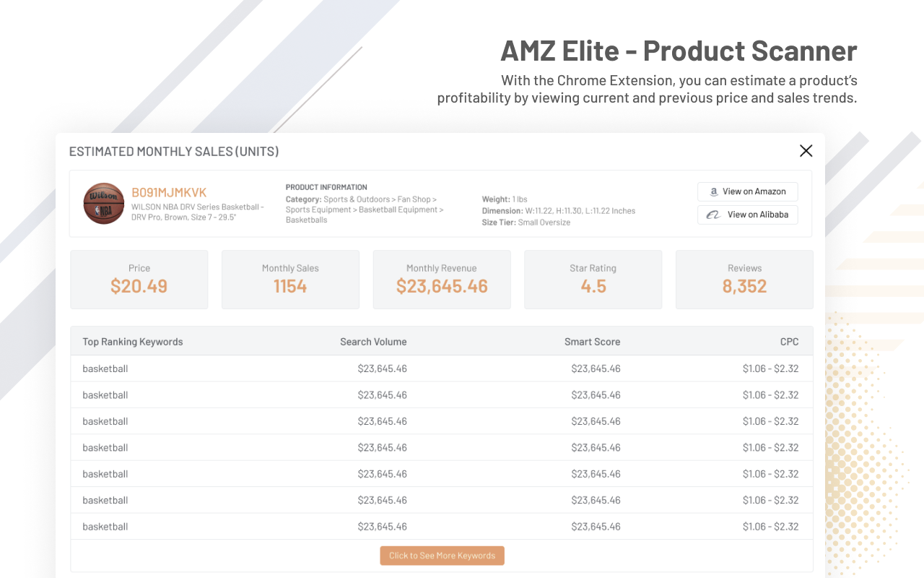Click the Size Tier: Small Oversize text
Screen dimensions: 924x578
click(x=526, y=223)
